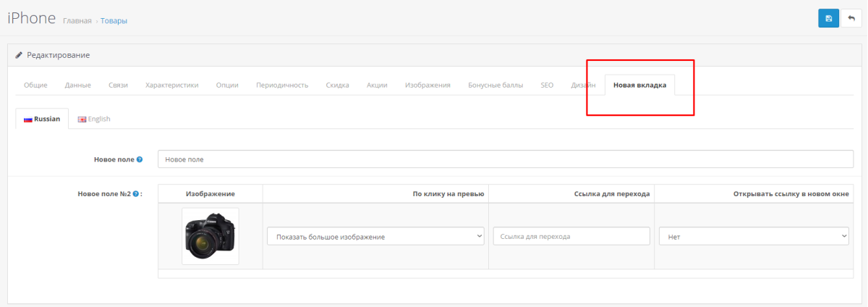Open the Нет dropdown for new window
The width and height of the screenshot is (868, 307).
point(754,237)
